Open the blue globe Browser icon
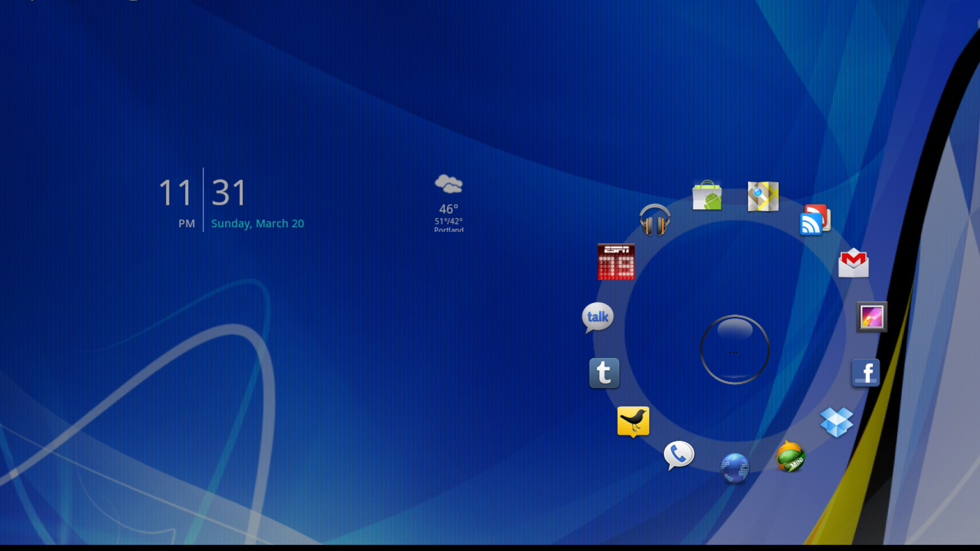The image size is (980, 551). [734, 468]
